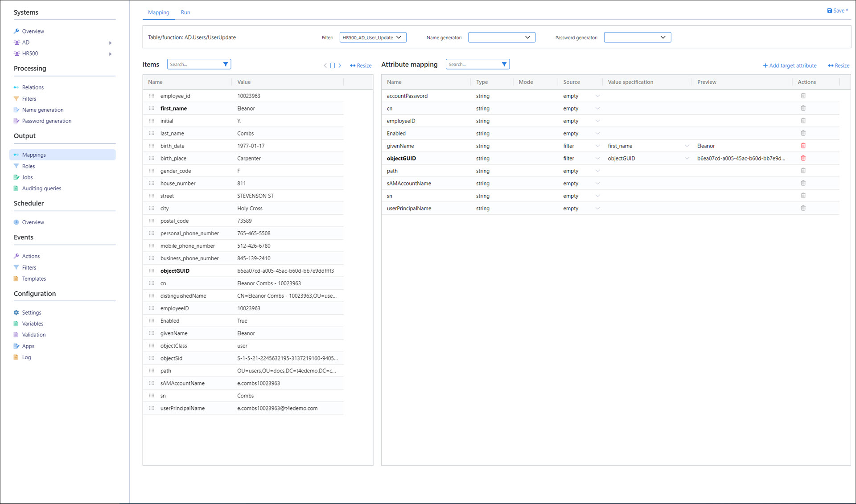This screenshot has width=856, height=504.
Task: Click the drag handle for first_name item
Action: tap(152, 108)
